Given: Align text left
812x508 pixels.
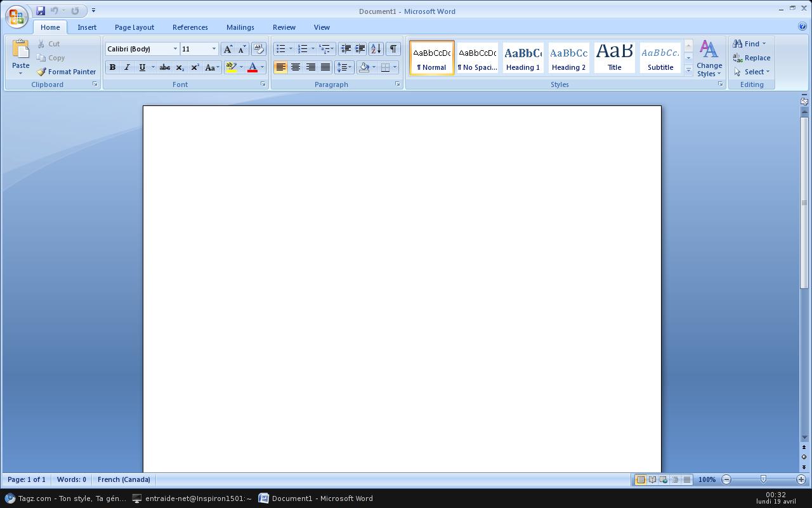Looking at the screenshot, I should click(x=280, y=67).
